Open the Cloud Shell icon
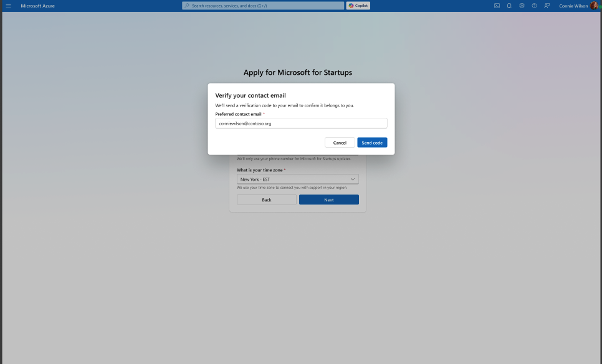Viewport: 602px width, 364px height. click(x=497, y=6)
